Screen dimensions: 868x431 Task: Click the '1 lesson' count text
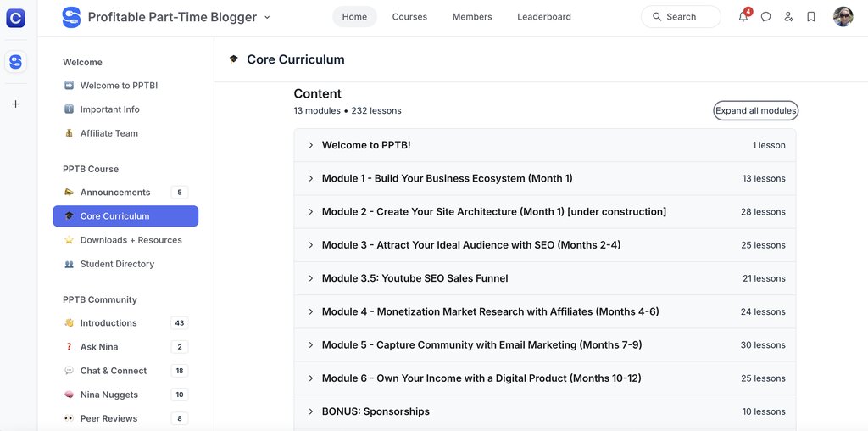pyautogui.click(x=769, y=145)
